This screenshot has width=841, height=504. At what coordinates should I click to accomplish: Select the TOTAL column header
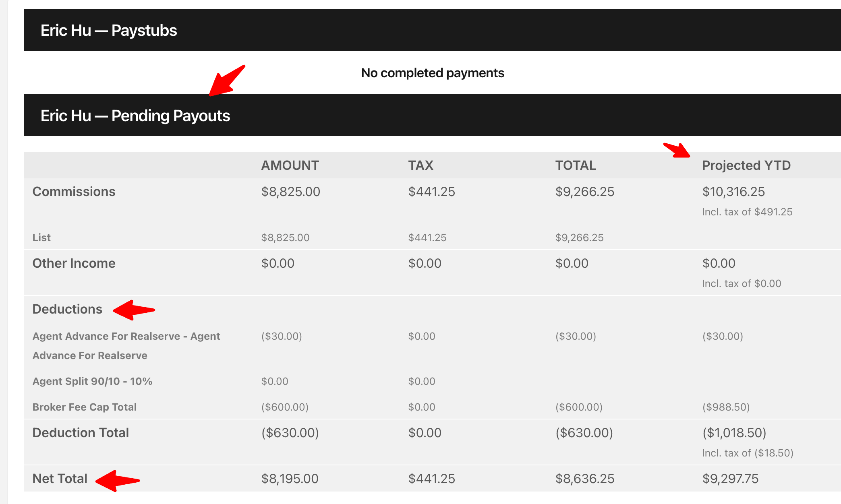pyautogui.click(x=576, y=165)
